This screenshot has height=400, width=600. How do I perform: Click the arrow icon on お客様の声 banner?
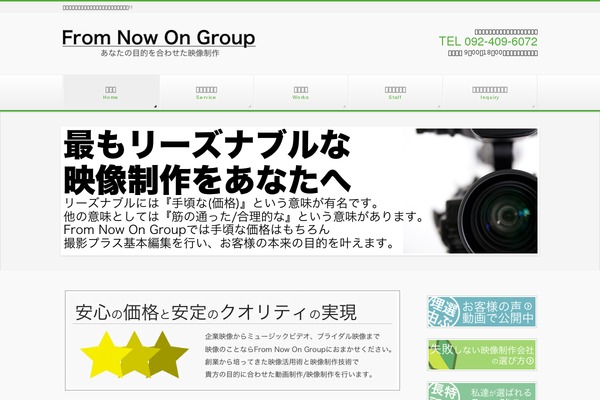(x=528, y=306)
